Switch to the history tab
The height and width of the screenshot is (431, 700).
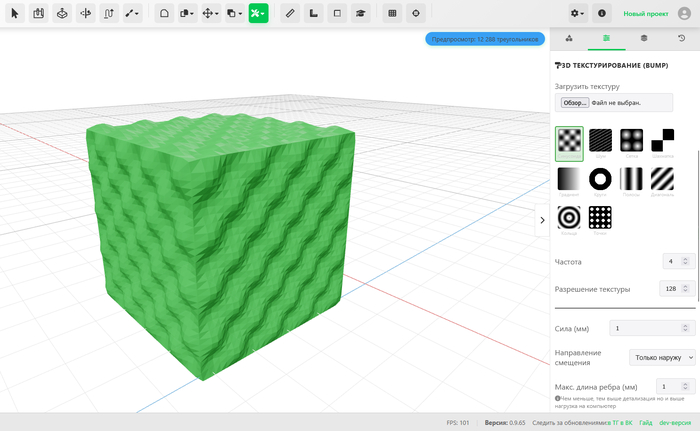[x=681, y=38]
